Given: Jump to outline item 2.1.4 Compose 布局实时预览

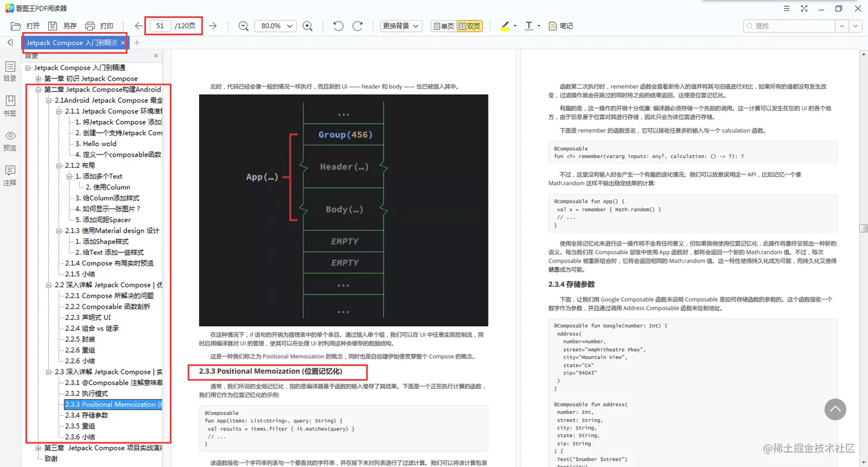Looking at the screenshot, I should click(109, 263).
